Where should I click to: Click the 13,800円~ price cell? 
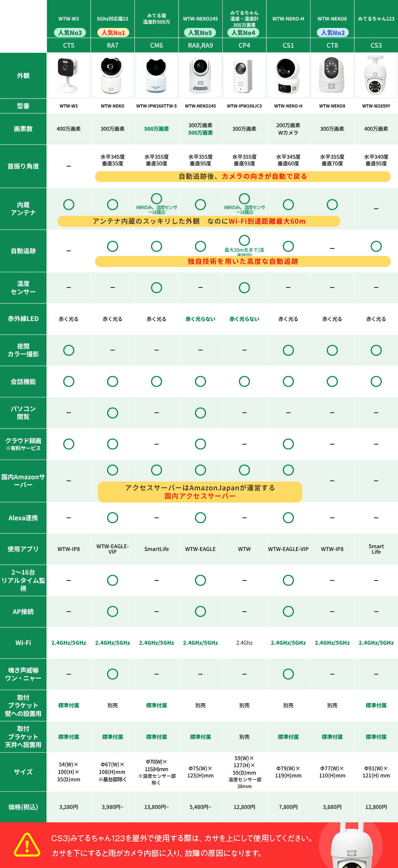(x=156, y=807)
